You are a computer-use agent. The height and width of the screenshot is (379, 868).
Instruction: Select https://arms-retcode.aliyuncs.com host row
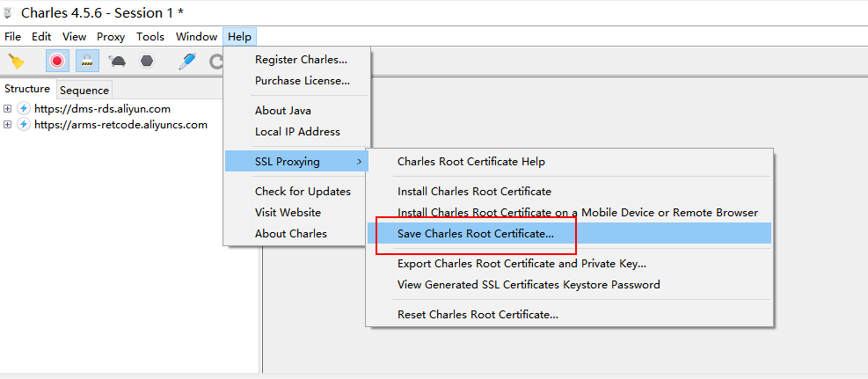(x=120, y=125)
